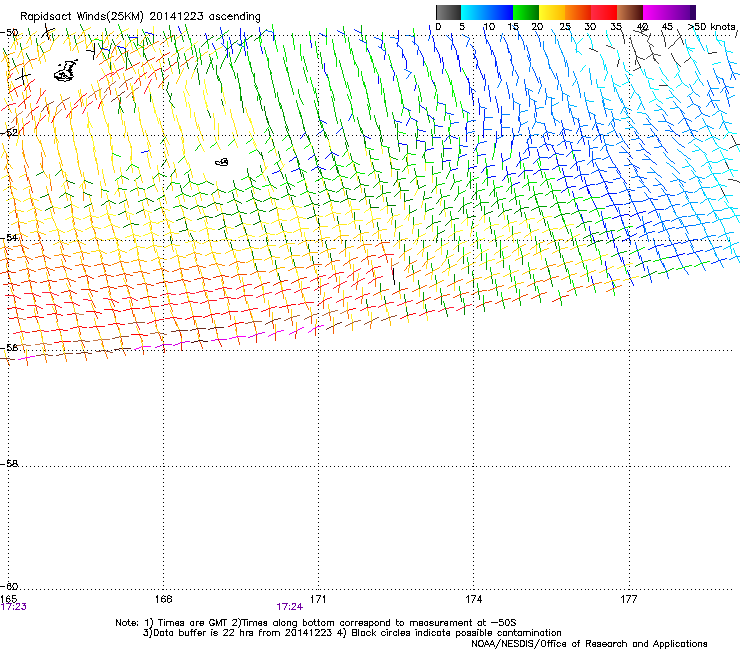Click the purple time stamp '17:23'
Screen dimensions: 740x650
click(x=14, y=607)
